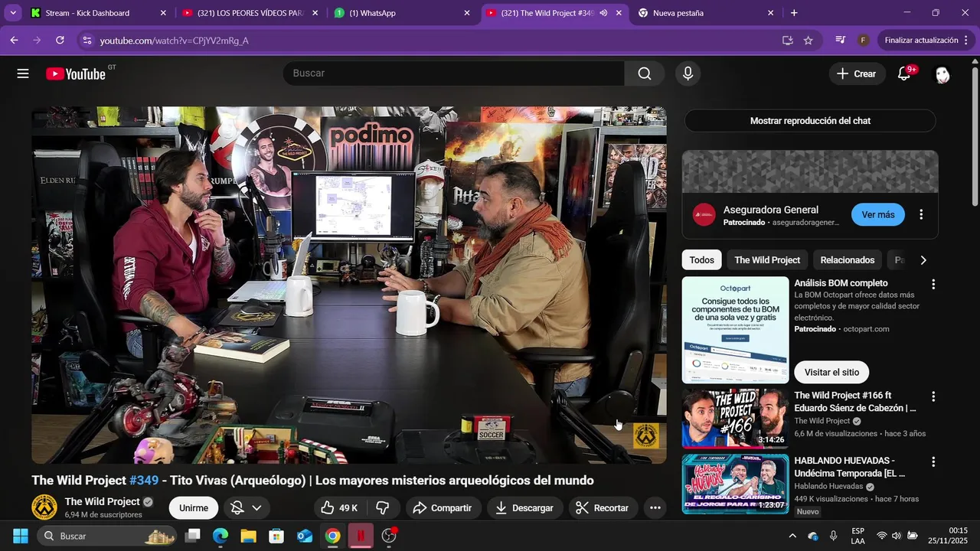Select the Relacionados filter chip
This screenshot has height=551, width=980.
(x=848, y=260)
